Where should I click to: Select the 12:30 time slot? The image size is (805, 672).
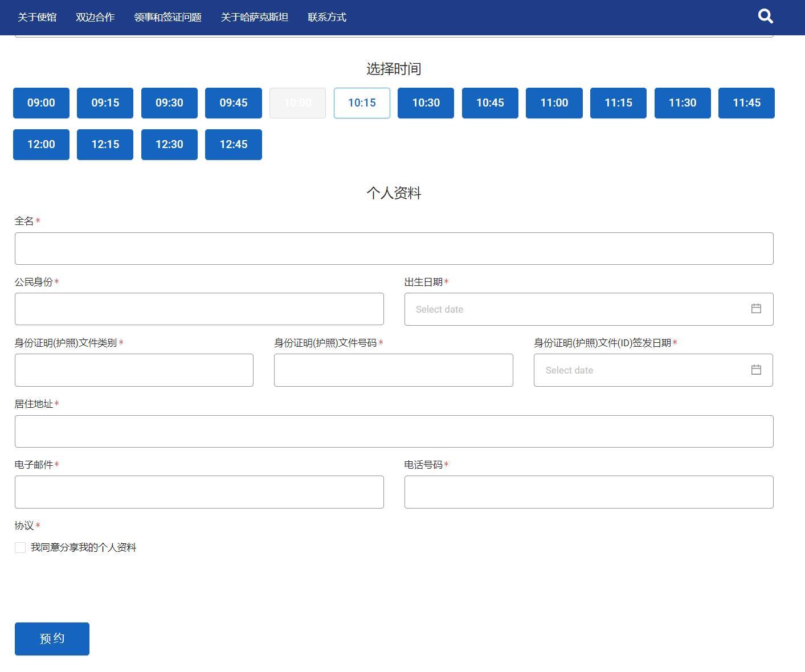[x=169, y=145]
